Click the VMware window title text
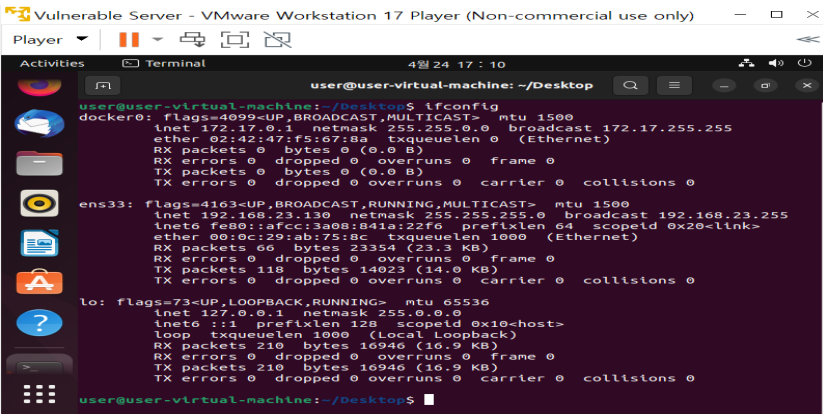823x414 pixels. tap(364, 15)
